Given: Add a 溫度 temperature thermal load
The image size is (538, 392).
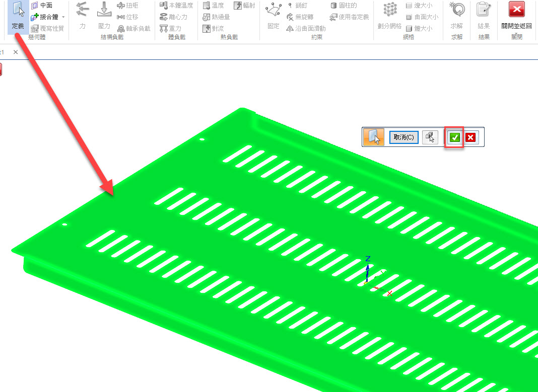Looking at the screenshot, I should point(213,6).
